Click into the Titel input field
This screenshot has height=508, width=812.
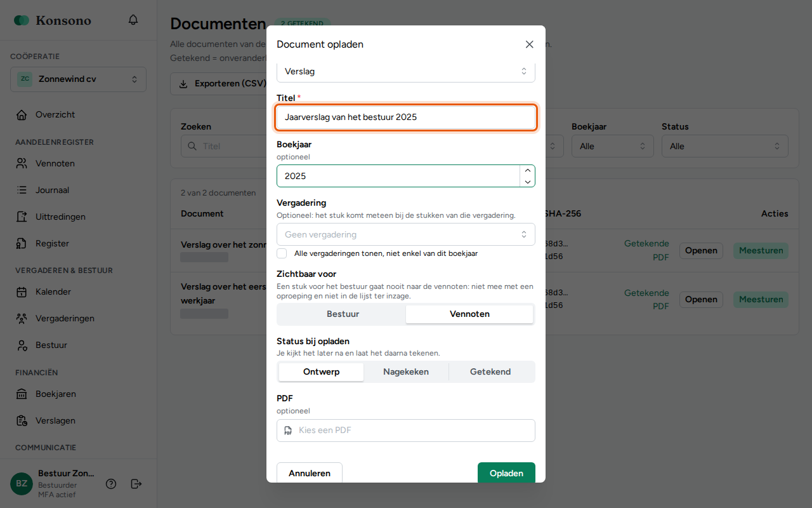click(406, 117)
